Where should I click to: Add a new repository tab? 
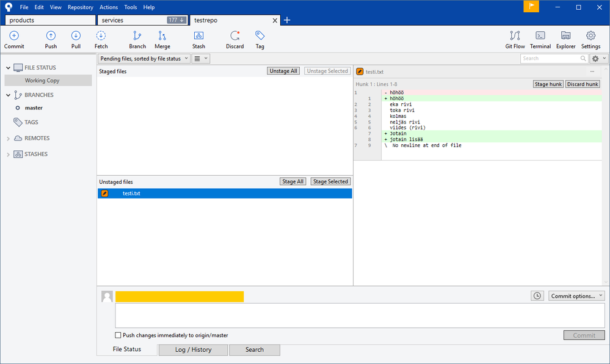point(287,20)
